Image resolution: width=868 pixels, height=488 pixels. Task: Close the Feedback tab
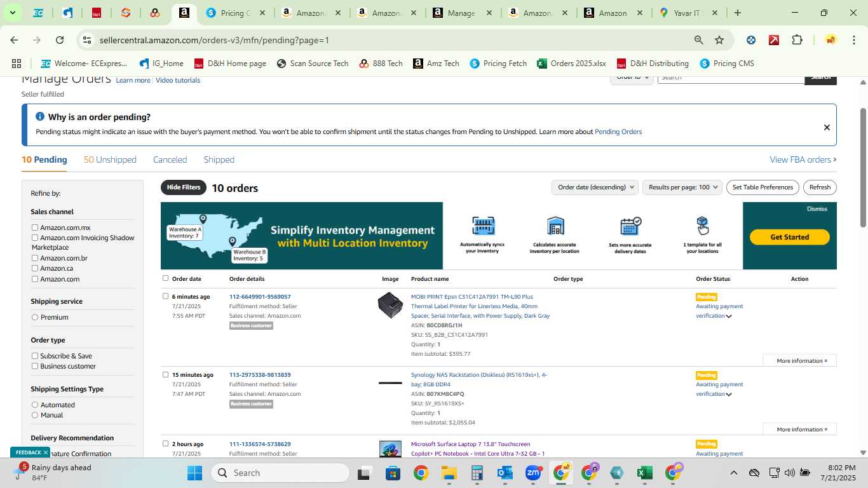click(46, 452)
